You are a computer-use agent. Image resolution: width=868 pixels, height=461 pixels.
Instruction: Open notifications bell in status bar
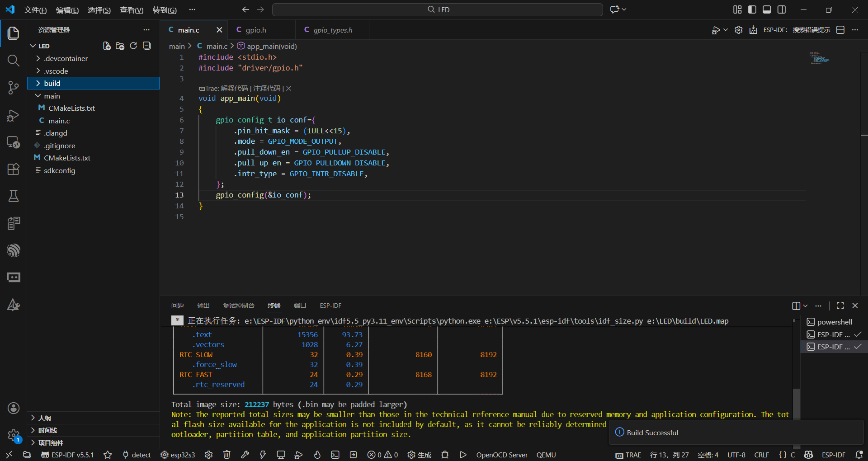(859, 455)
